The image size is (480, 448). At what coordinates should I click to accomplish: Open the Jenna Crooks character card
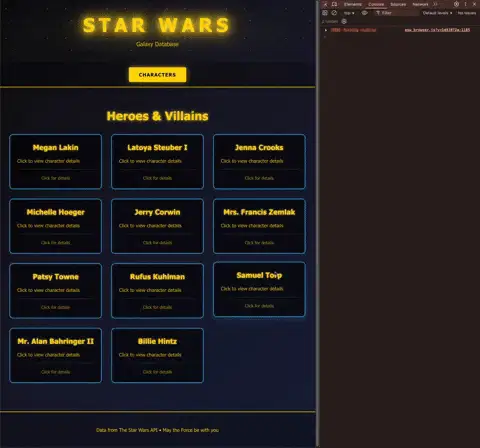pyautogui.click(x=259, y=162)
